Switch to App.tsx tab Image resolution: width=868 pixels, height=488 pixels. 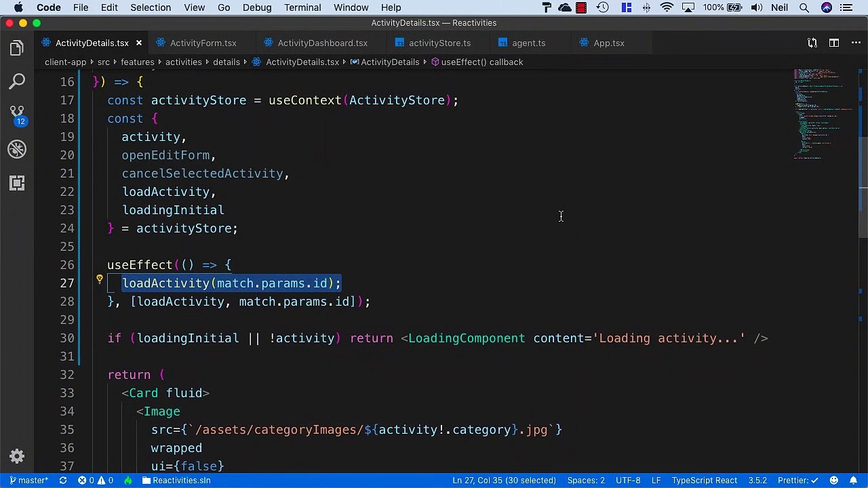point(609,43)
